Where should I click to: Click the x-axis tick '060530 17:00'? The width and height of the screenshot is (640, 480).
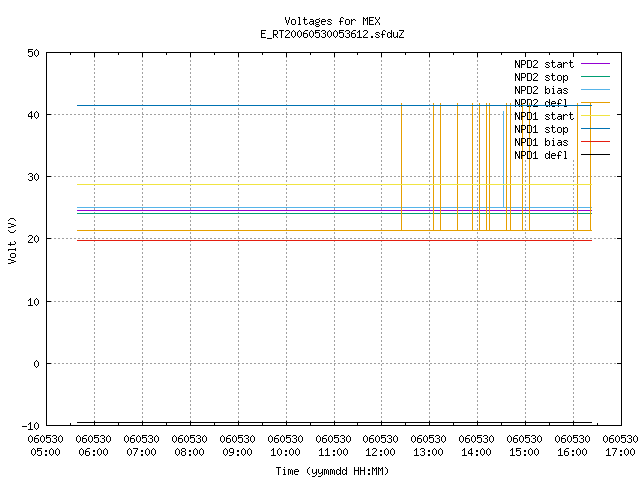point(620,446)
